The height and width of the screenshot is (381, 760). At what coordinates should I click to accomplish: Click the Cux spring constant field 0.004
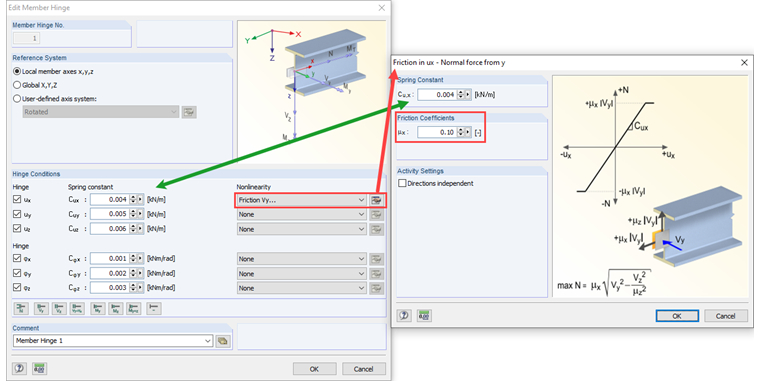109,199
